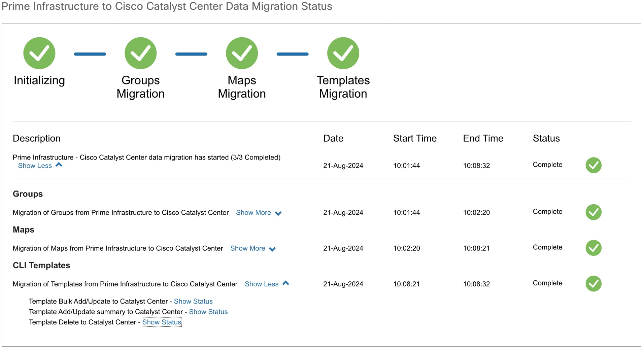Screen dimensions: 644x349
Task: Click the CLI Templates row Complete status checkmark
Action: click(x=594, y=284)
